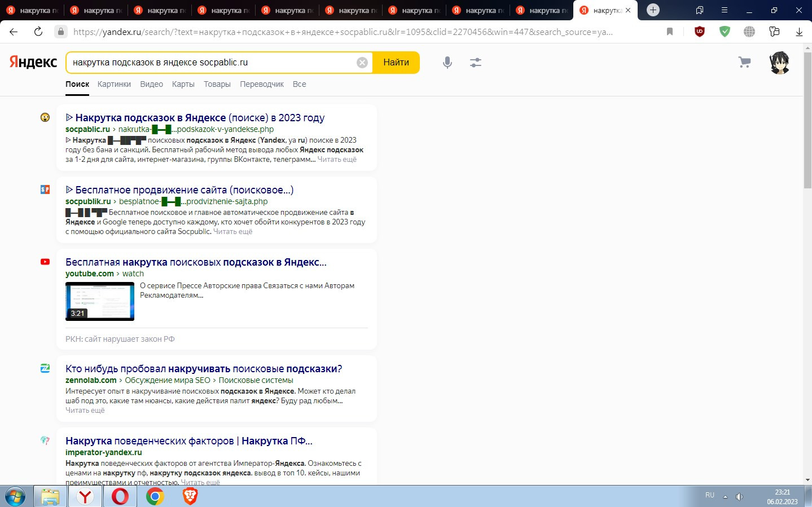
Task: Click the lock icon in address bar
Action: click(x=61, y=32)
